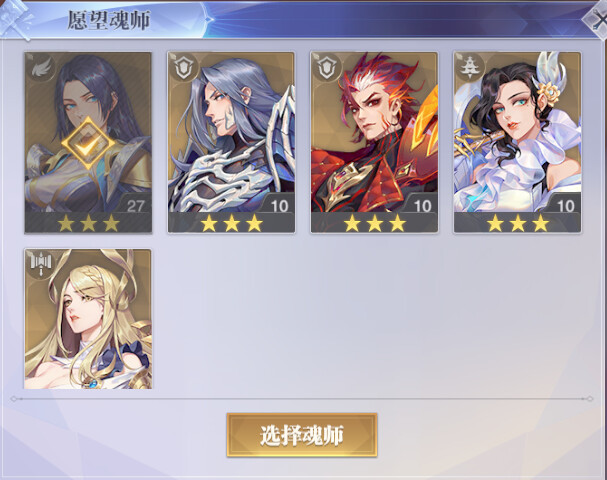Click the level 27 badge on the first card
Image resolution: width=607 pixels, height=480 pixels.
(x=135, y=205)
